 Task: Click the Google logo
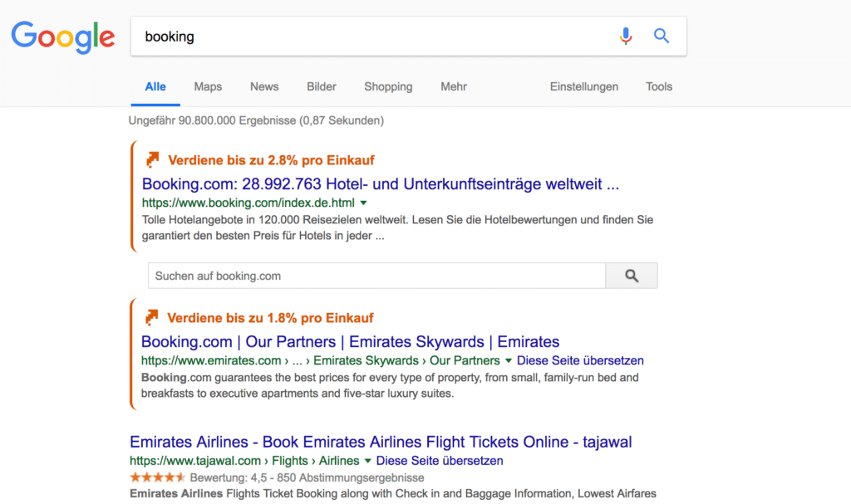coord(63,37)
